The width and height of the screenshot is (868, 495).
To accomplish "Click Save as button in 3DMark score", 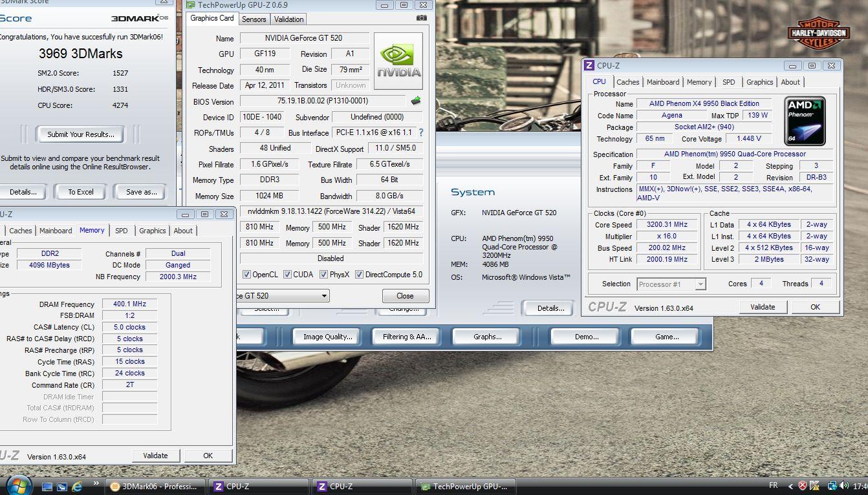I will coord(142,192).
